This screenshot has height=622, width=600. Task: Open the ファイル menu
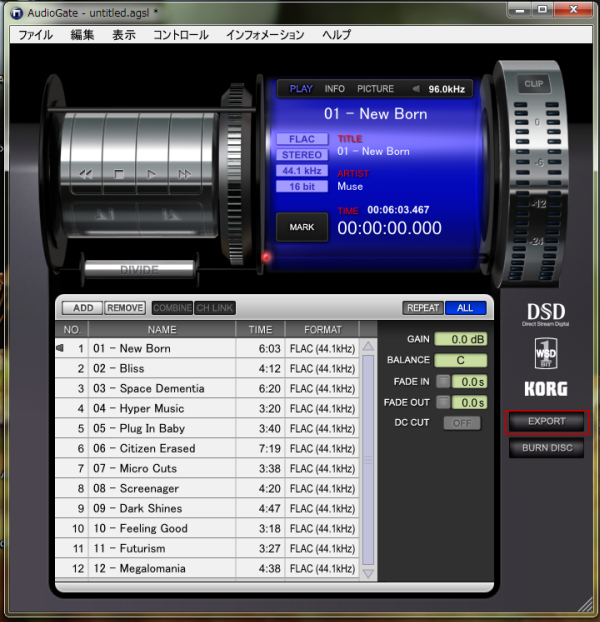36,35
